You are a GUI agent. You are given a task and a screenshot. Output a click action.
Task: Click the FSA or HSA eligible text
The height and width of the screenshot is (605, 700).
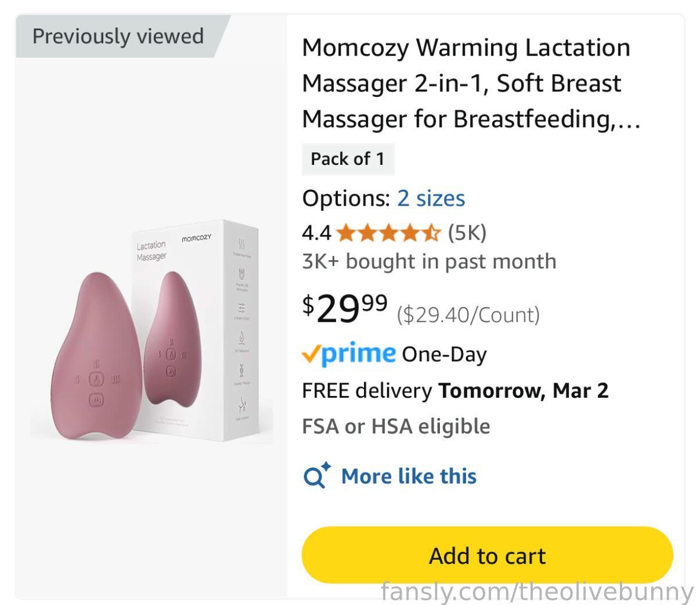click(396, 426)
